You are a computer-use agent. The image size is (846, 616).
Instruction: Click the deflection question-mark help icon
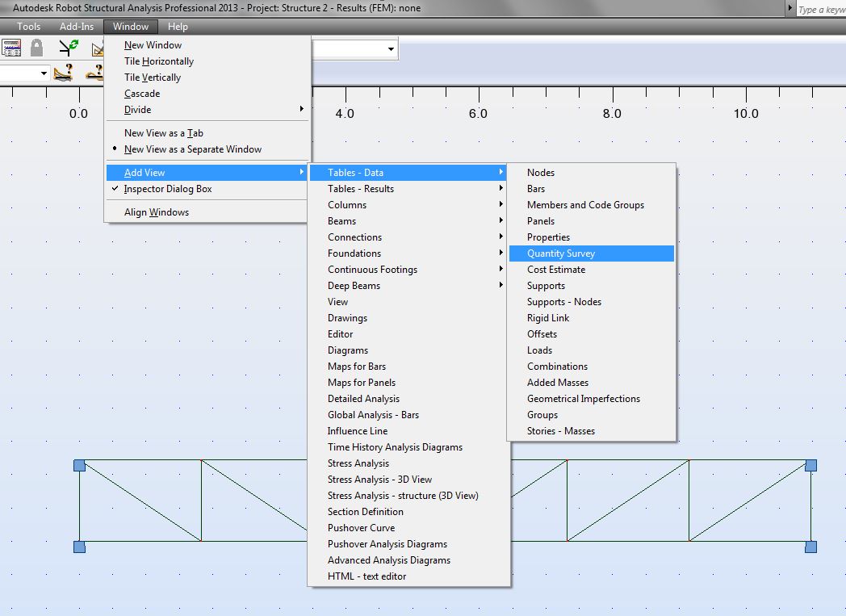click(95, 73)
